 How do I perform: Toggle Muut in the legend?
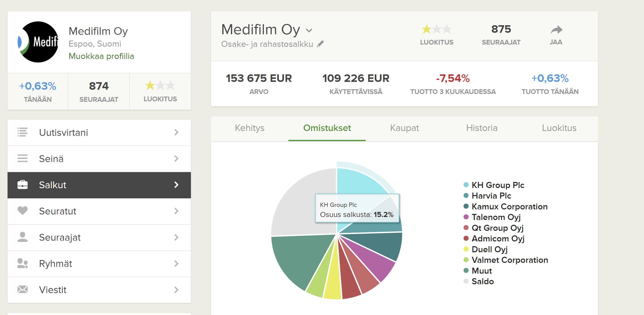[x=478, y=271]
